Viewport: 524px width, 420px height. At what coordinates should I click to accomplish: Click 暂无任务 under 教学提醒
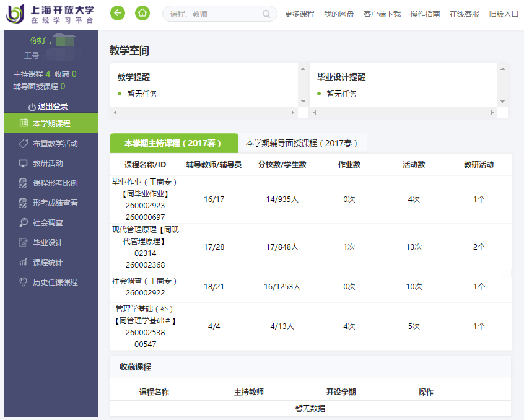[142, 94]
